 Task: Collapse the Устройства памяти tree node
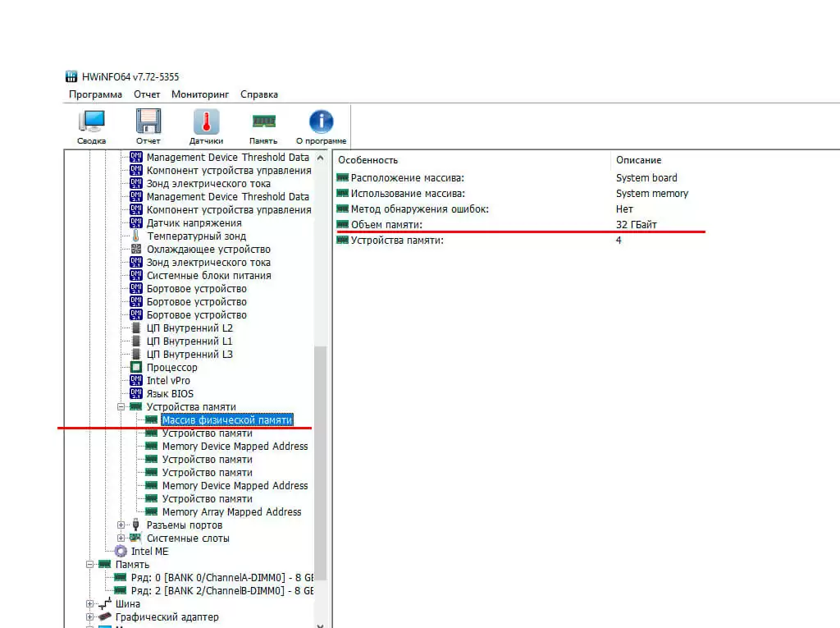121,407
